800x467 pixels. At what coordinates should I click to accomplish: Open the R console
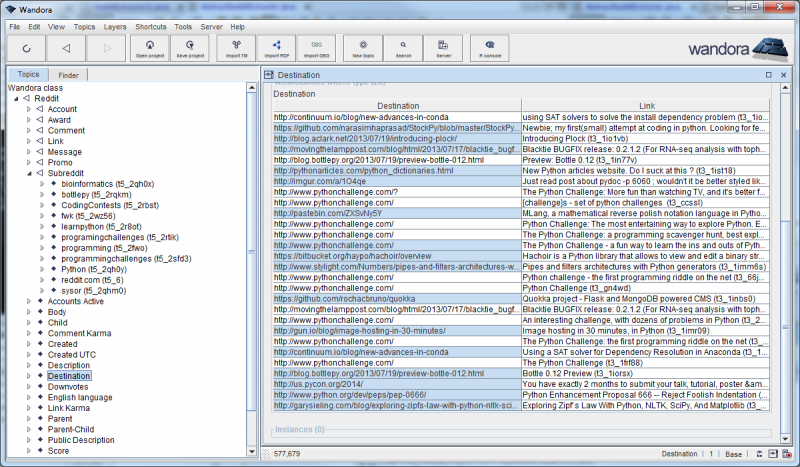pos(489,47)
